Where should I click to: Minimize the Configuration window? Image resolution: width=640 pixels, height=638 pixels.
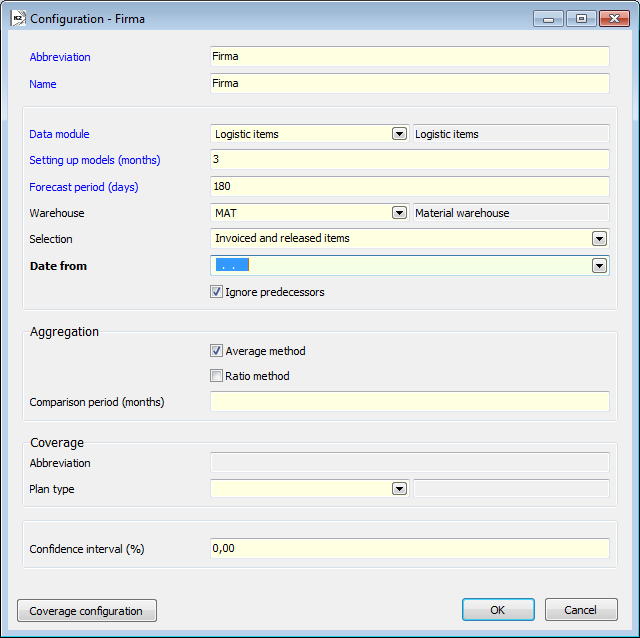(x=548, y=18)
